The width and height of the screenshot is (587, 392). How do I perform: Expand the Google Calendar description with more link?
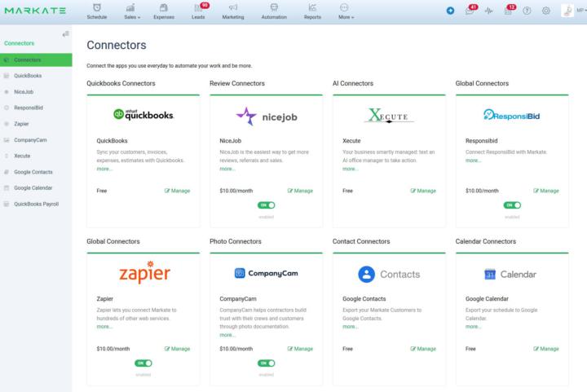[473, 327]
